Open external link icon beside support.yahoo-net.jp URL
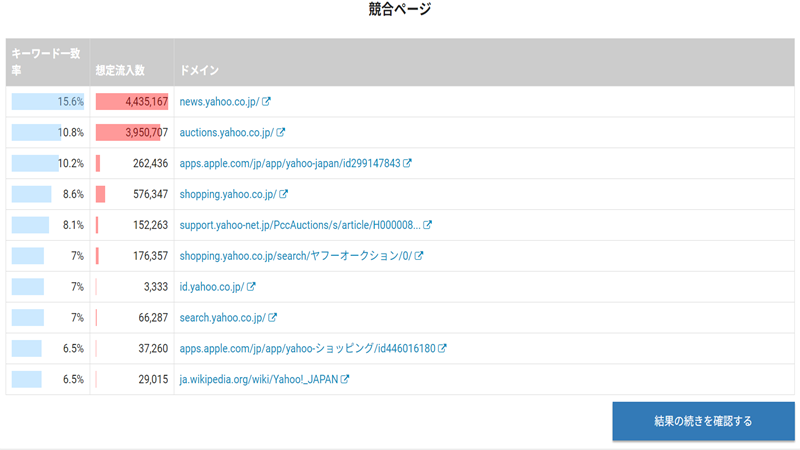 428,225
